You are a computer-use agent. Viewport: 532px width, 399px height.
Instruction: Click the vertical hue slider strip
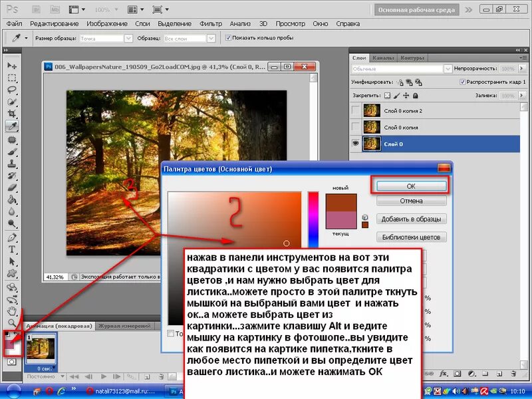pos(313,220)
